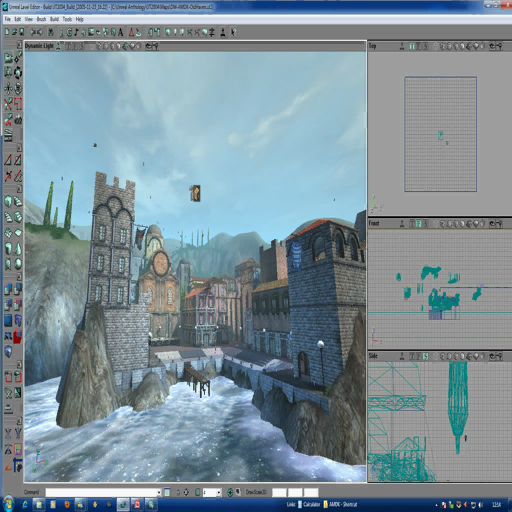512x512 pixels.
Task: Toggle the active T button in the Top viewport toolbar
Action: tap(412, 46)
